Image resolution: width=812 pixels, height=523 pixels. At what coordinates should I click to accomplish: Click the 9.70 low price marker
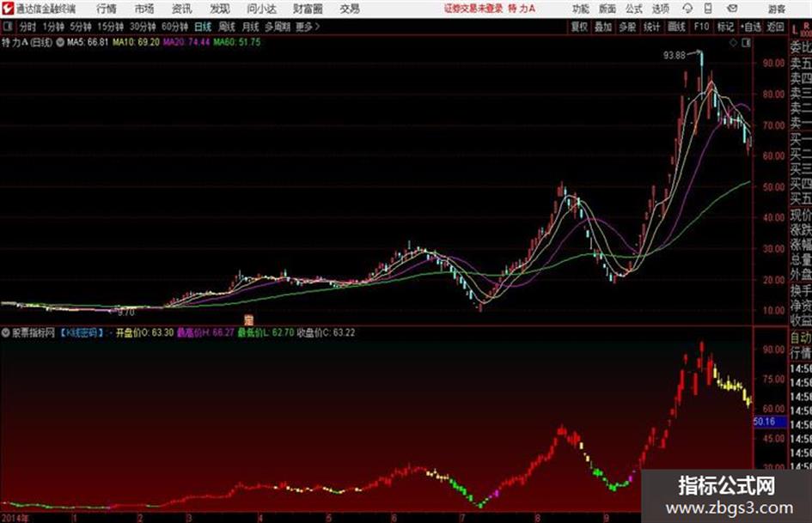125,313
